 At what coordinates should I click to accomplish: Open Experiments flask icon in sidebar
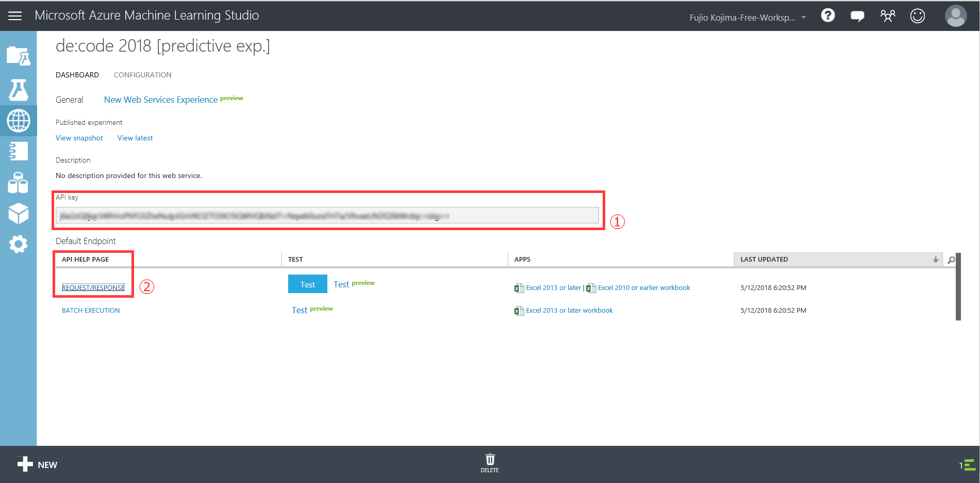(19, 90)
